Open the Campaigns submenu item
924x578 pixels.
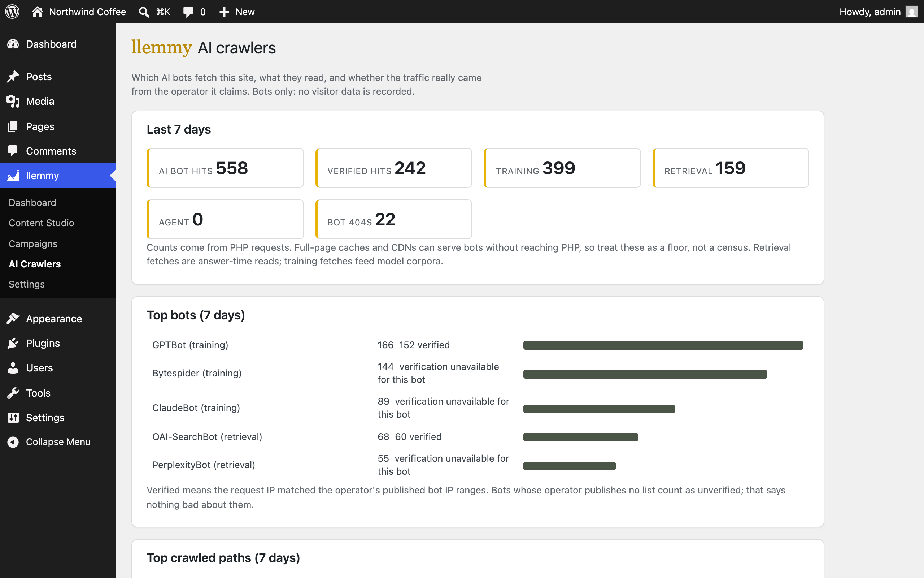pyautogui.click(x=33, y=243)
